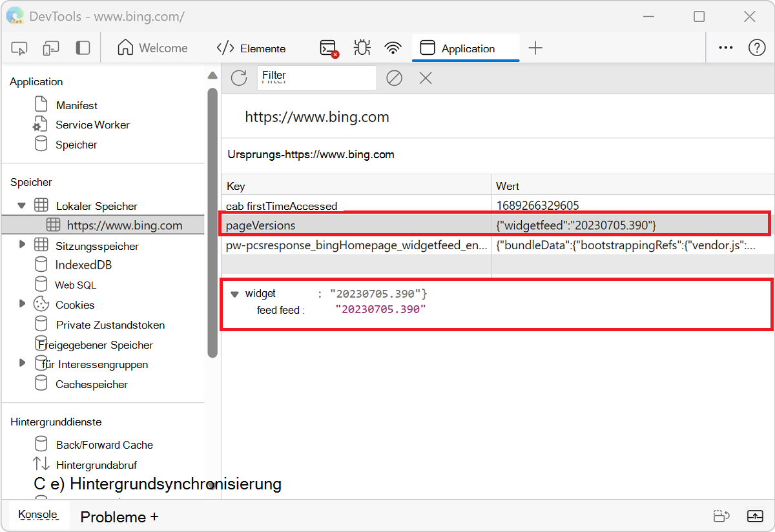Switch to the Elemente tab
This screenshot has height=532, width=775.
click(252, 48)
